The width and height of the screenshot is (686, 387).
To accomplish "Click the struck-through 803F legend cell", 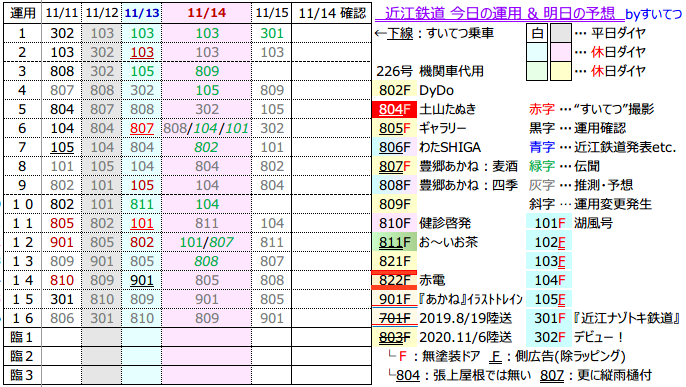I will click(x=394, y=337).
